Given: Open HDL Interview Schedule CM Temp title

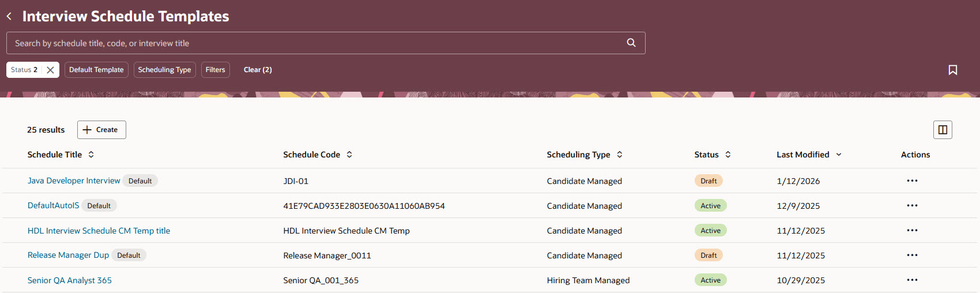Looking at the screenshot, I should pyautogui.click(x=99, y=231).
